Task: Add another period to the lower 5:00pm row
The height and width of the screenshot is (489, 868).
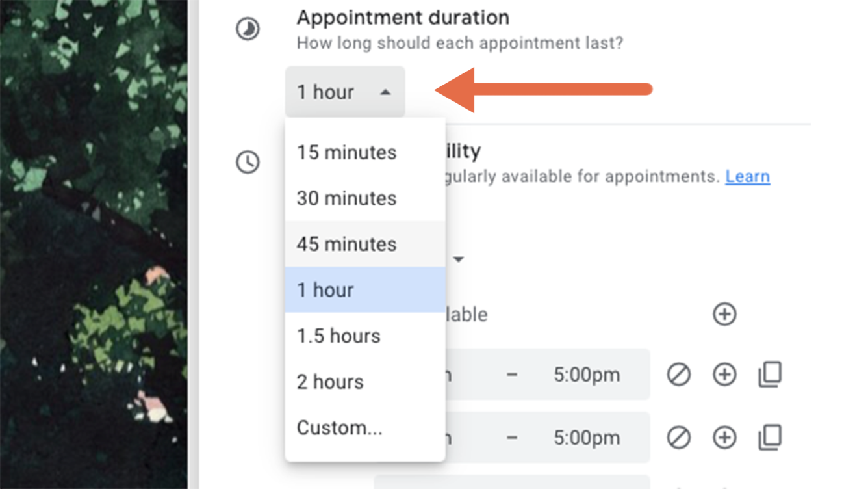Action: click(x=724, y=438)
